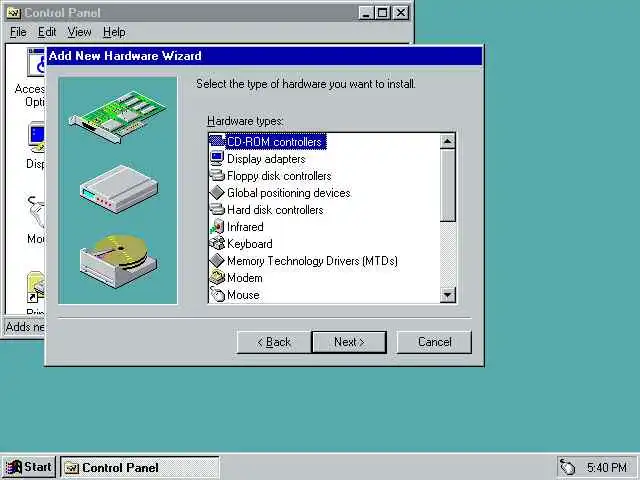The height and width of the screenshot is (480, 640).
Task: Click the Display adapters monitor icon
Action: (x=217, y=158)
